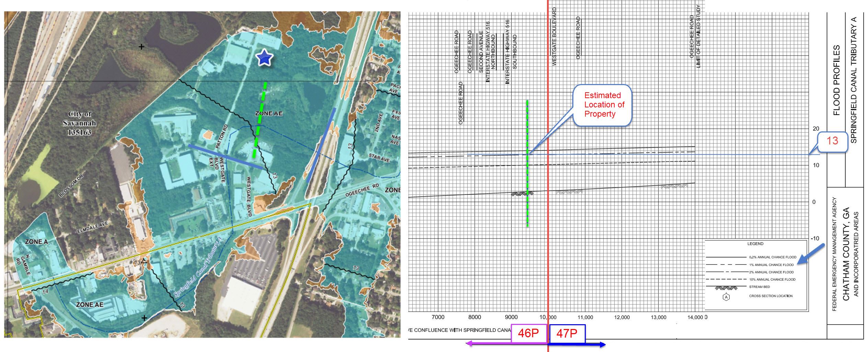Image resolution: width=868 pixels, height=352 pixels.
Task: Select the 46P panel box
Action: tap(528, 333)
